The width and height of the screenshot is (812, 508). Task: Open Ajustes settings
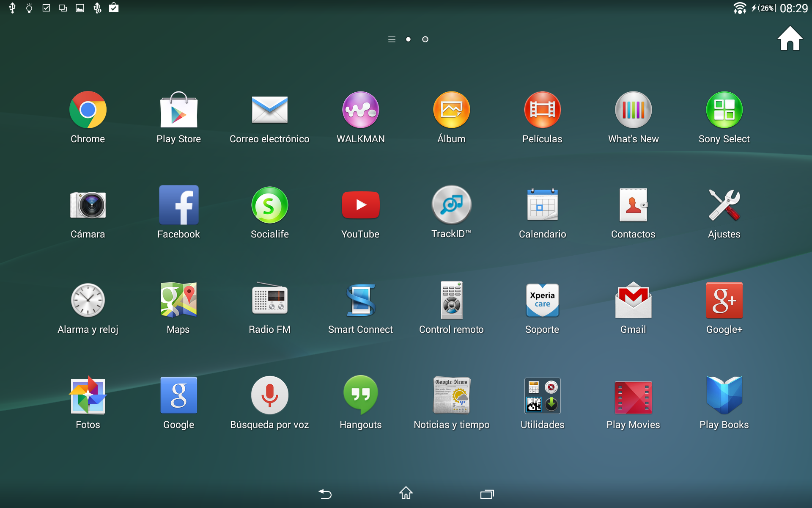(724, 205)
